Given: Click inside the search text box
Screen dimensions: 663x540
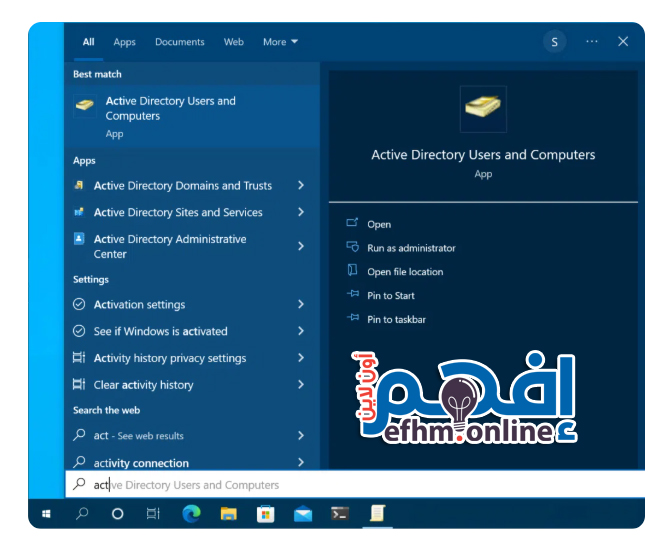Looking at the screenshot, I should [350, 485].
